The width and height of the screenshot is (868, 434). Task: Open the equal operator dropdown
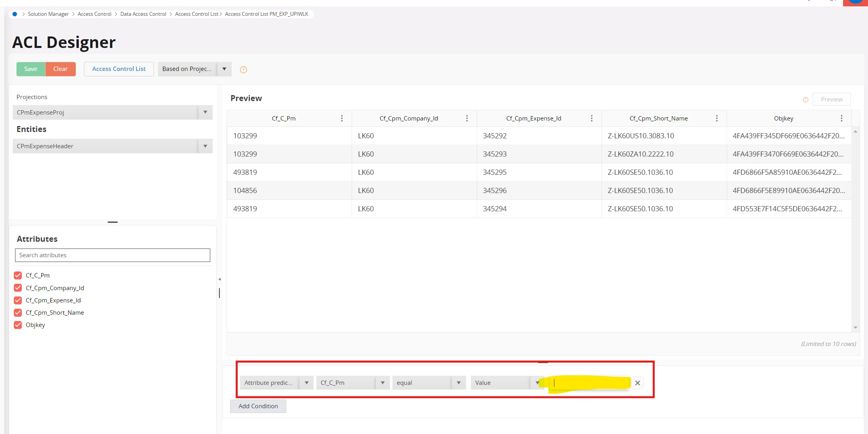(459, 383)
